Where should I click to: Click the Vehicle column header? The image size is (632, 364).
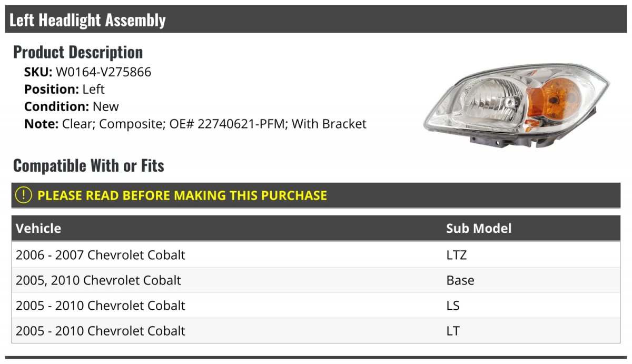[38, 229]
